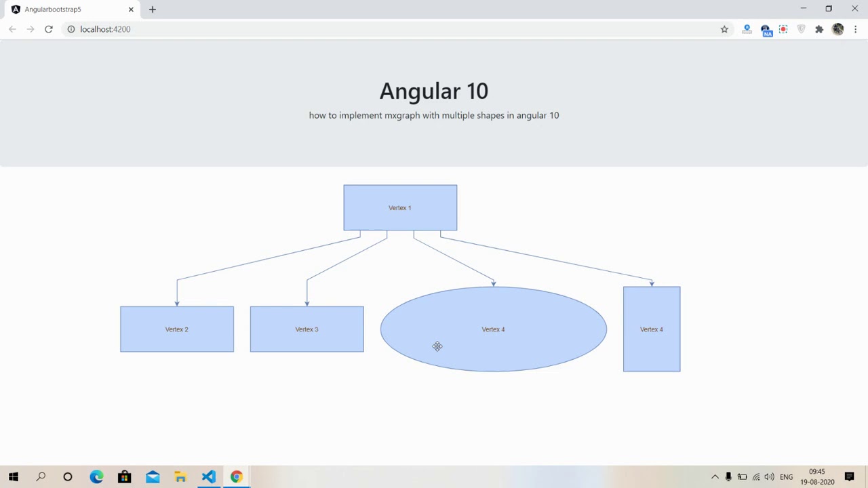Image resolution: width=868 pixels, height=488 pixels.
Task: Click the battery tray icon
Action: pyautogui.click(x=742, y=477)
